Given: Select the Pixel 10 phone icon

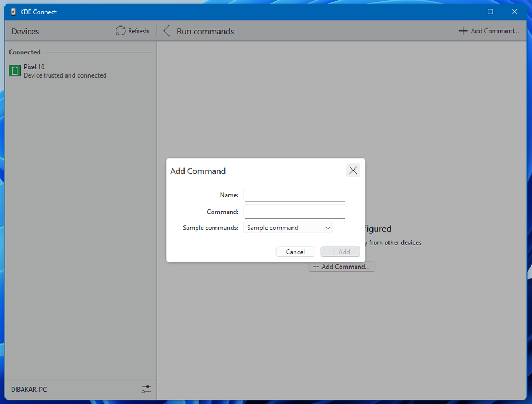Looking at the screenshot, I should pyautogui.click(x=14, y=70).
